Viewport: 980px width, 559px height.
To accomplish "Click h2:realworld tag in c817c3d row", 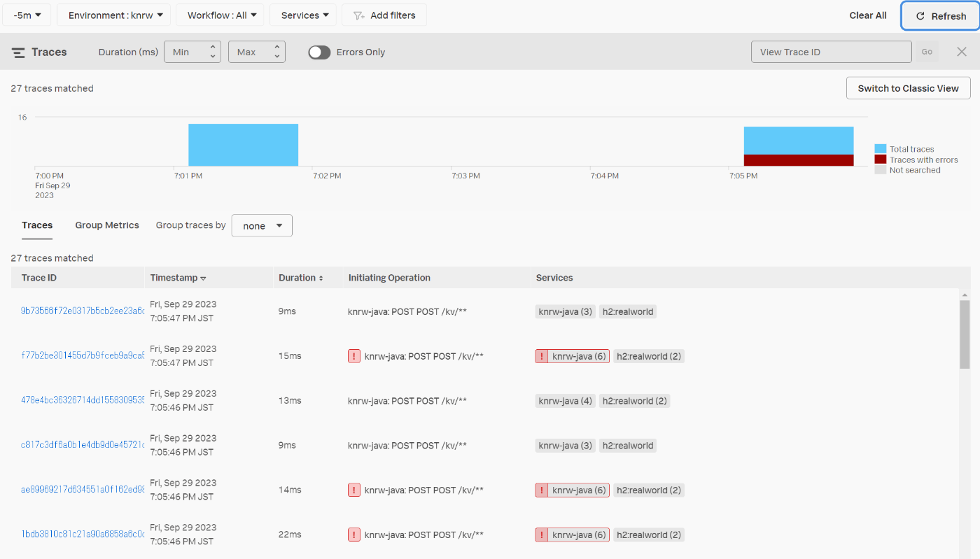I will pyautogui.click(x=628, y=446).
